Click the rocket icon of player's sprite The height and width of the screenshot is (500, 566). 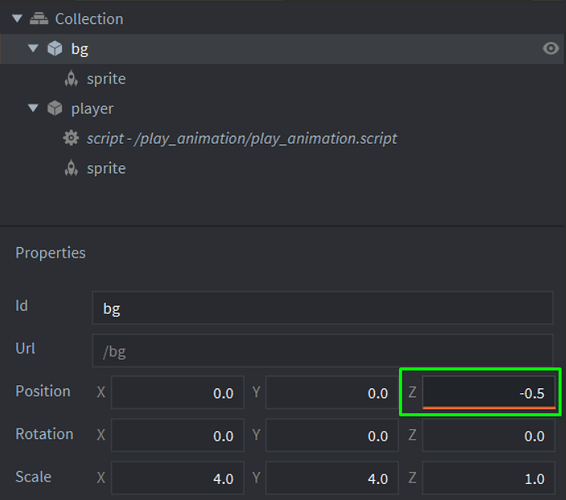pyautogui.click(x=71, y=168)
